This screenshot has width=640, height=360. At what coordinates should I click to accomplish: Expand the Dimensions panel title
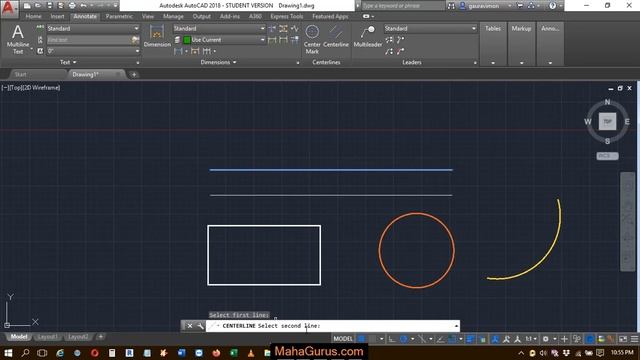pos(218,62)
